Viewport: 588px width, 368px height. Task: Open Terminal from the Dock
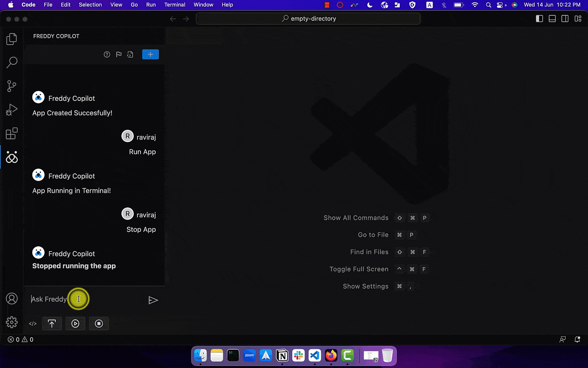coord(233,356)
